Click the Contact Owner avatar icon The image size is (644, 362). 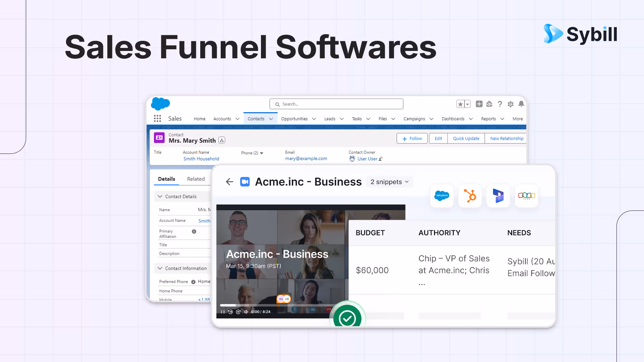tap(352, 159)
